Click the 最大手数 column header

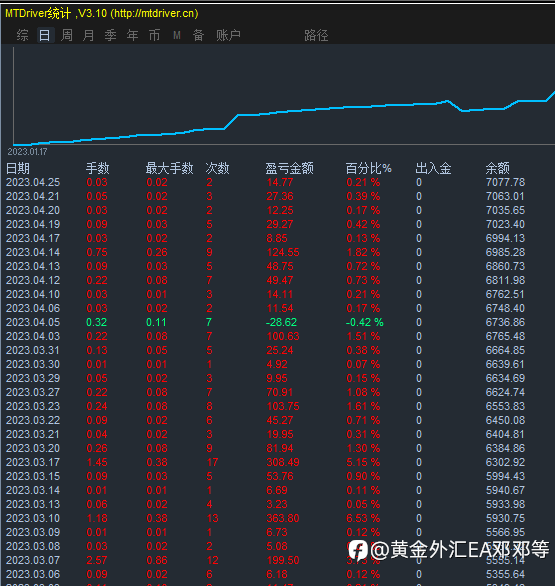(x=169, y=169)
